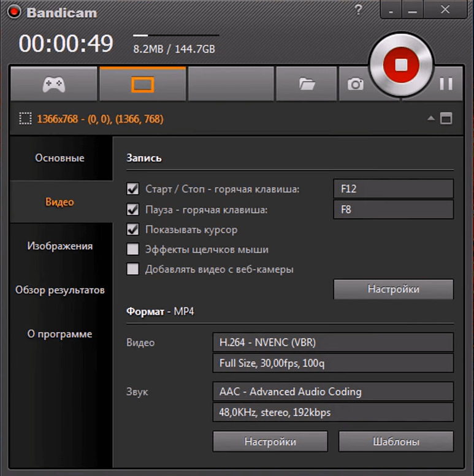The image size is (474, 476).
Task: Click the F12 hotkey field
Action: 394,188
